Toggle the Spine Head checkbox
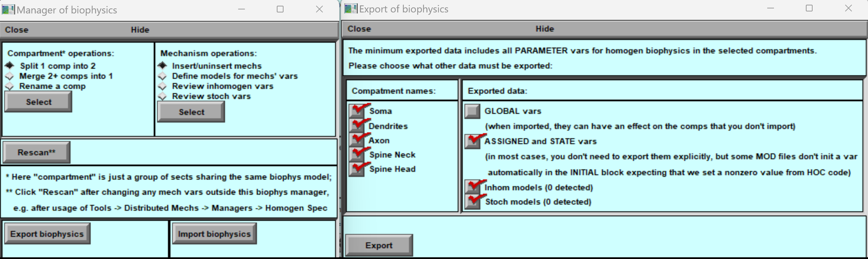This screenshot has width=868, height=259. click(x=356, y=169)
